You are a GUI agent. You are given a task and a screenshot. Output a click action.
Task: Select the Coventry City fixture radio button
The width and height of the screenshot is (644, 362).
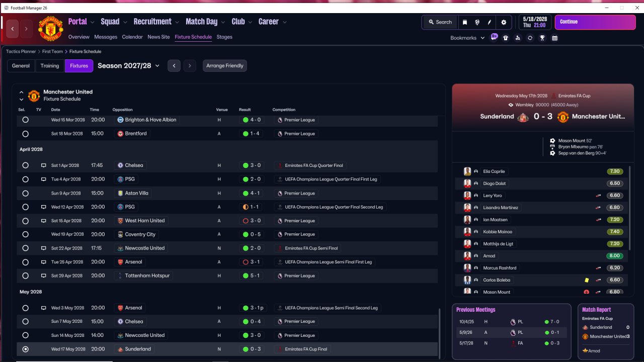(25, 234)
